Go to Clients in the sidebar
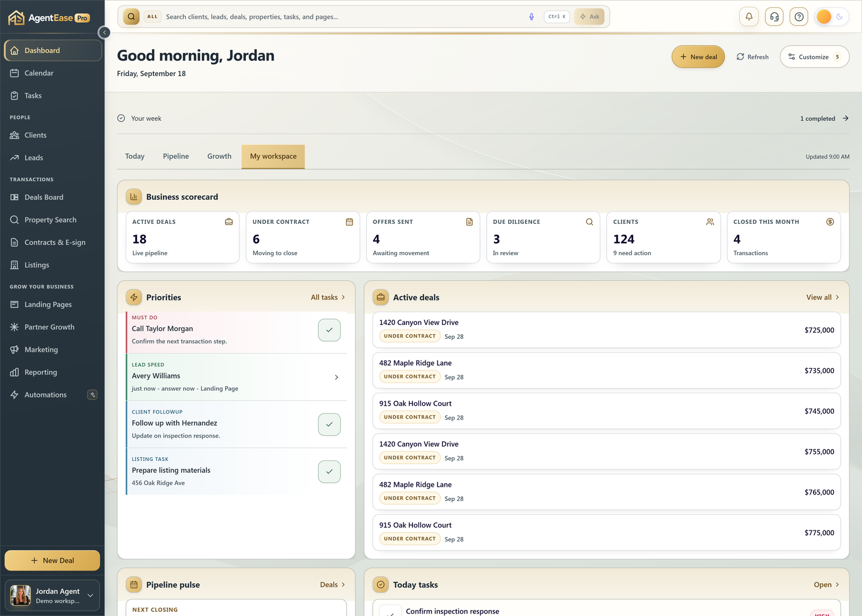The height and width of the screenshot is (616, 862). click(x=53, y=135)
